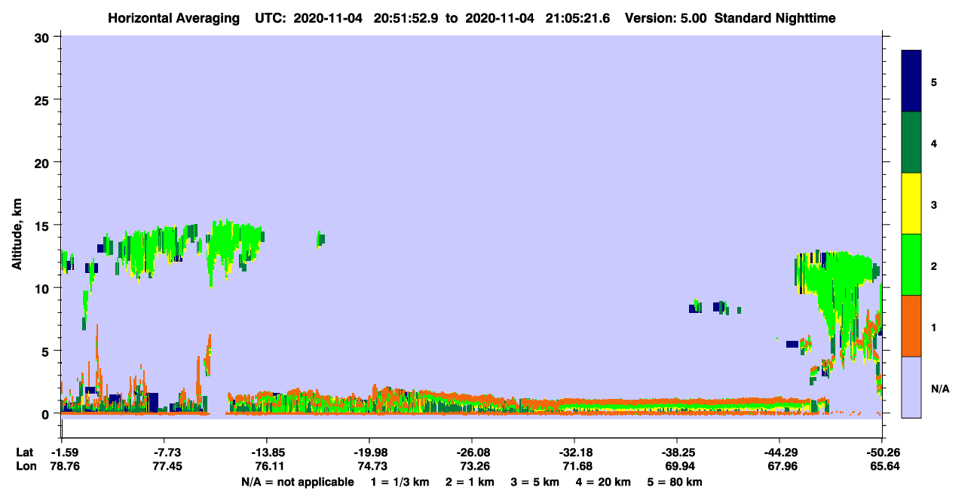Click the longitude value '78.76'
This screenshot has height=503, width=980.
(65, 466)
